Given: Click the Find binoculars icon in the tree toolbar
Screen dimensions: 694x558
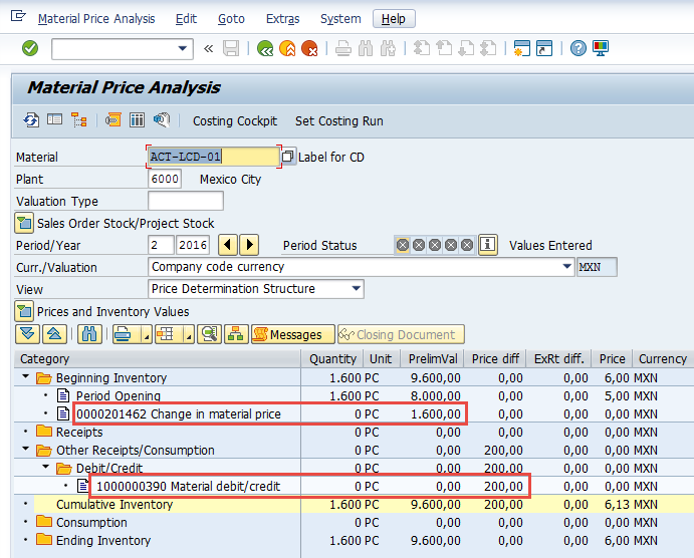Looking at the screenshot, I should click(89, 334).
